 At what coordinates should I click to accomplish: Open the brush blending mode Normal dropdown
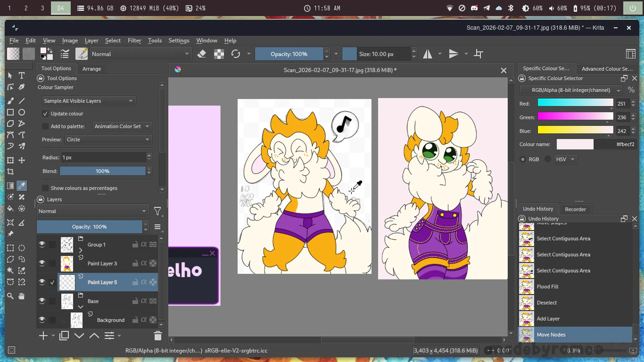(140, 54)
